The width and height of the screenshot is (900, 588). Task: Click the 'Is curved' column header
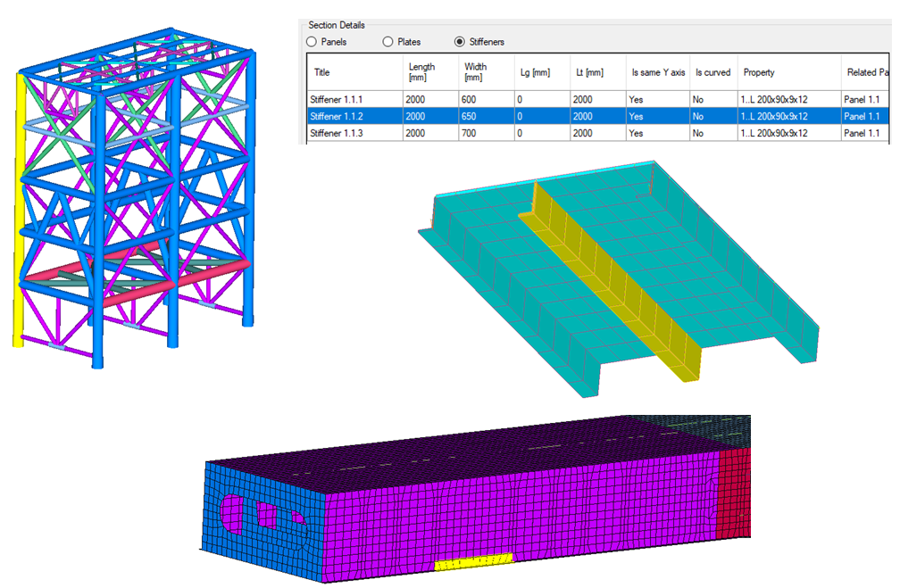click(712, 72)
